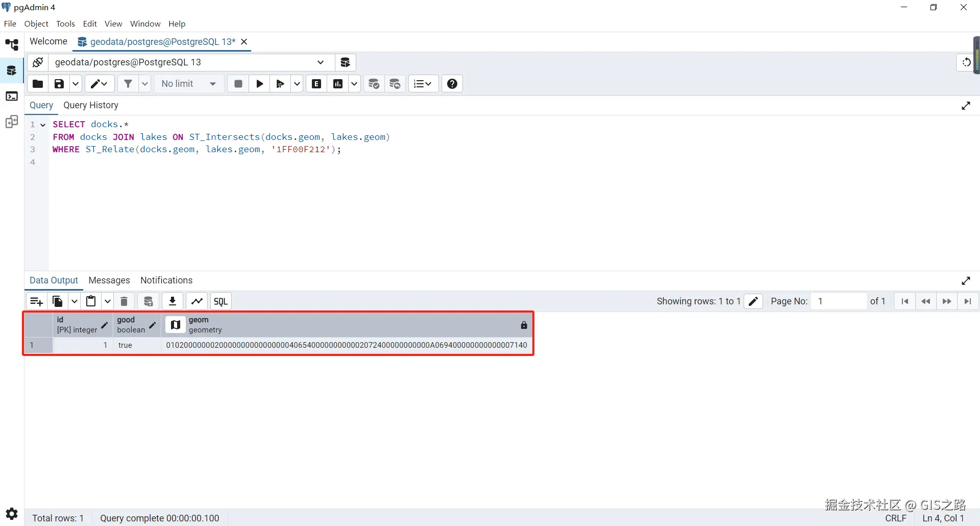Delete the selected rows
The height and width of the screenshot is (526, 980).
[x=124, y=301]
